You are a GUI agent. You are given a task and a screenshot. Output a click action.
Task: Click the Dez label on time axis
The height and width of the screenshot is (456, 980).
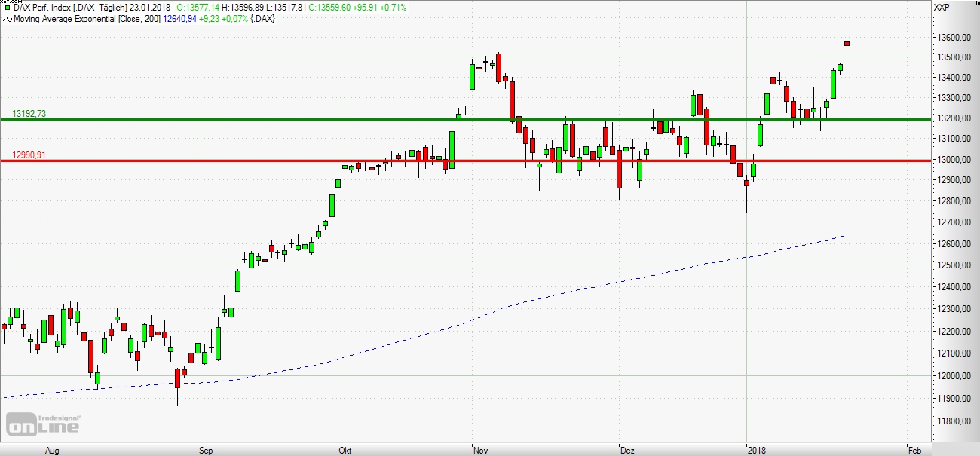click(626, 450)
